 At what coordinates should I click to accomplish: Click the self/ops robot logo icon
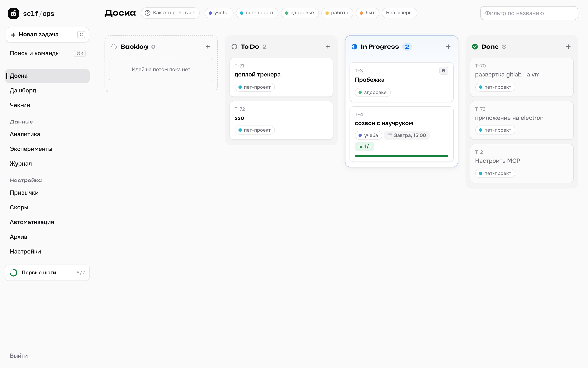point(13,13)
